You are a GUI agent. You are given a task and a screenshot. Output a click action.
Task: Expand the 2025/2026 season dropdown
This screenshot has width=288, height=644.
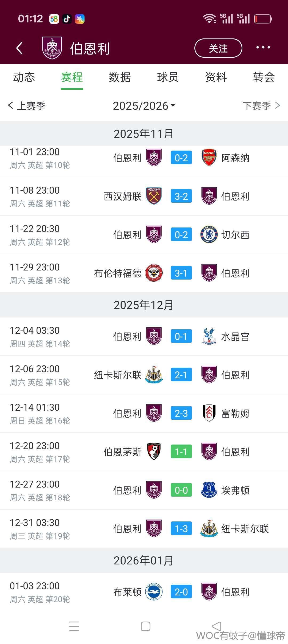pyautogui.click(x=144, y=106)
